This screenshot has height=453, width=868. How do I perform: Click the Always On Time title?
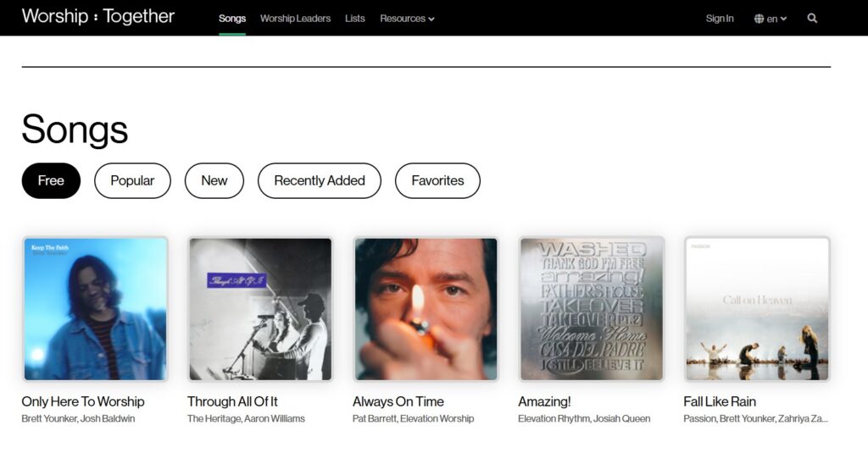(398, 401)
